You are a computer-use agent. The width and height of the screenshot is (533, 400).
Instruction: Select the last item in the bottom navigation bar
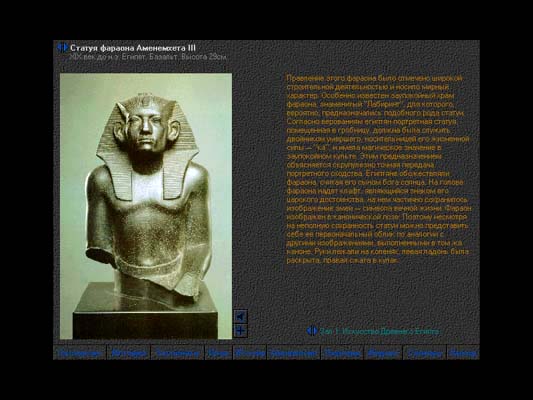click(x=463, y=353)
